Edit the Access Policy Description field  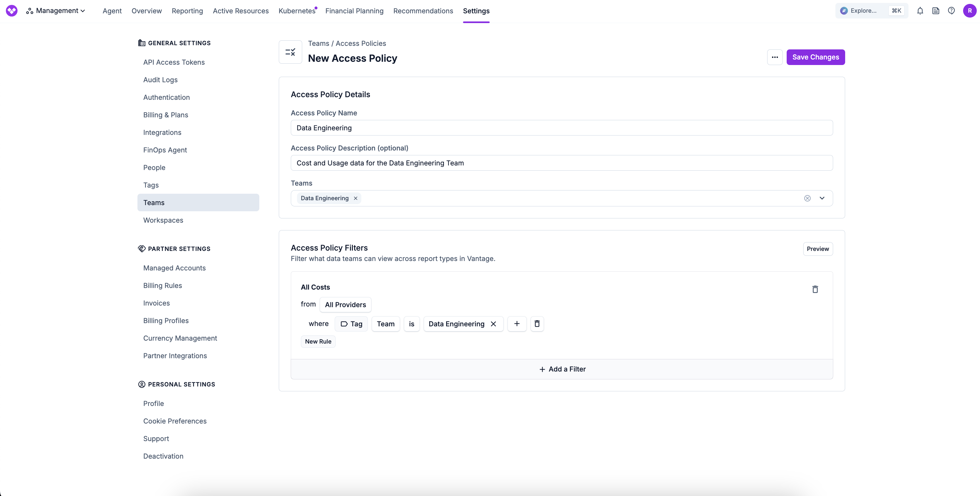(x=561, y=163)
